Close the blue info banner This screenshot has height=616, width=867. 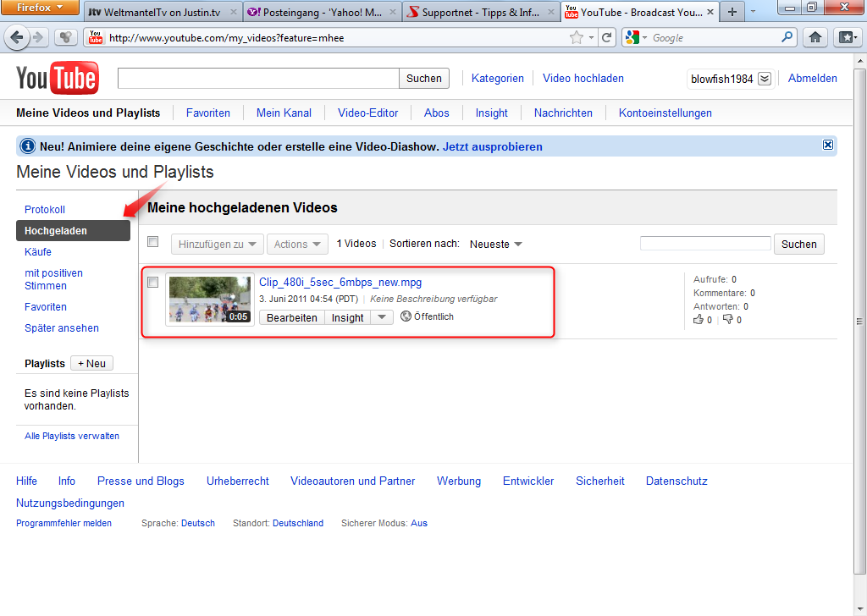(x=828, y=146)
